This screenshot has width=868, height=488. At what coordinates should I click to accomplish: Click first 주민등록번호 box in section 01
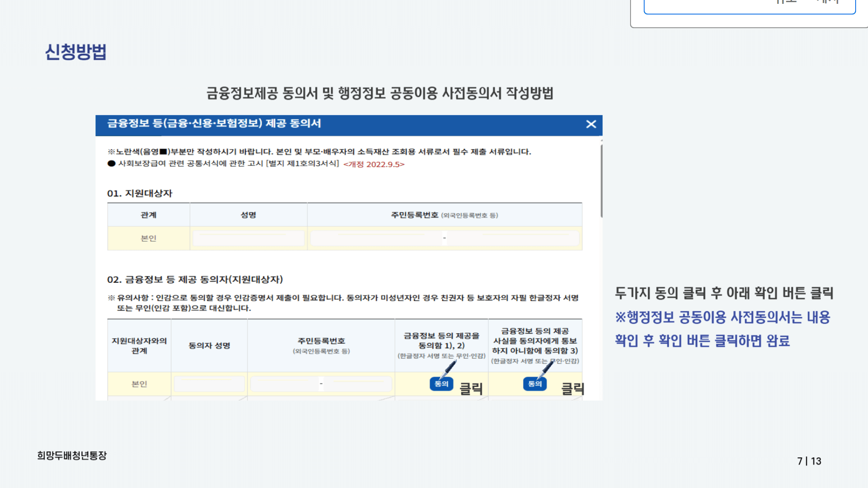coord(375,238)
